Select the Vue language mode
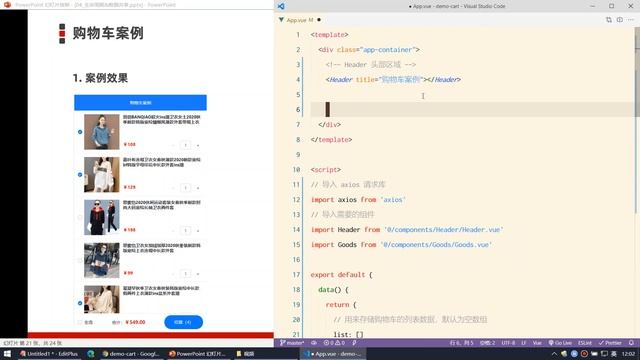The width and height of the screenshot is (640, 360). [x=537, y=343]
